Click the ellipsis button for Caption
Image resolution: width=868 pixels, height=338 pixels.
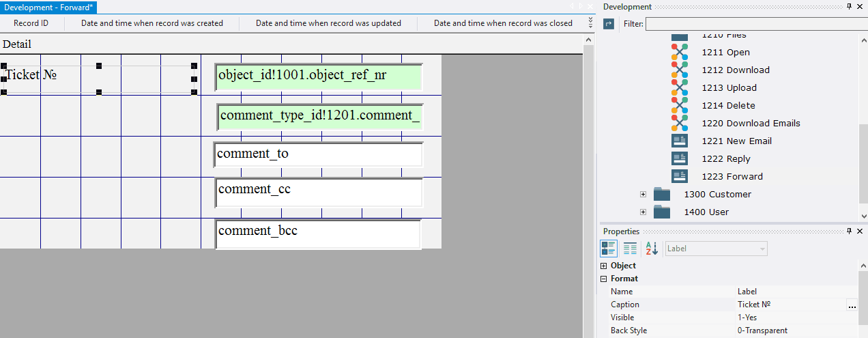click(852, 305)
